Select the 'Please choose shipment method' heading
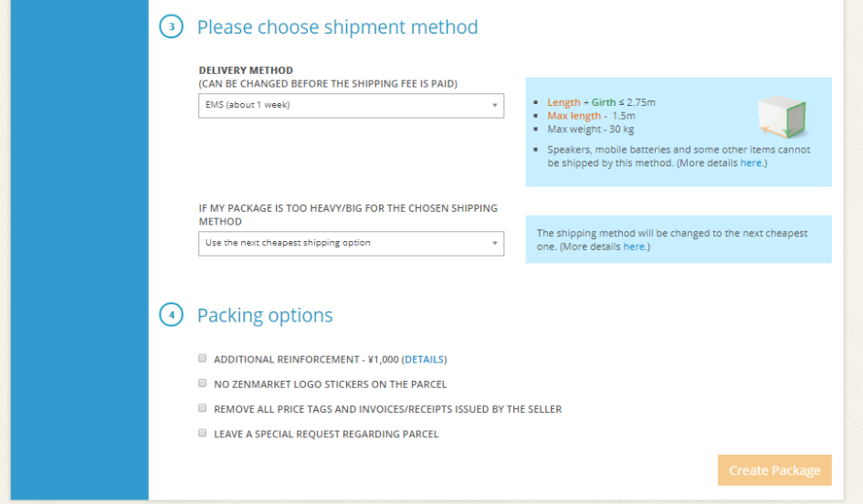This screenshot has width=863, height=504. (x=337, y=27)
